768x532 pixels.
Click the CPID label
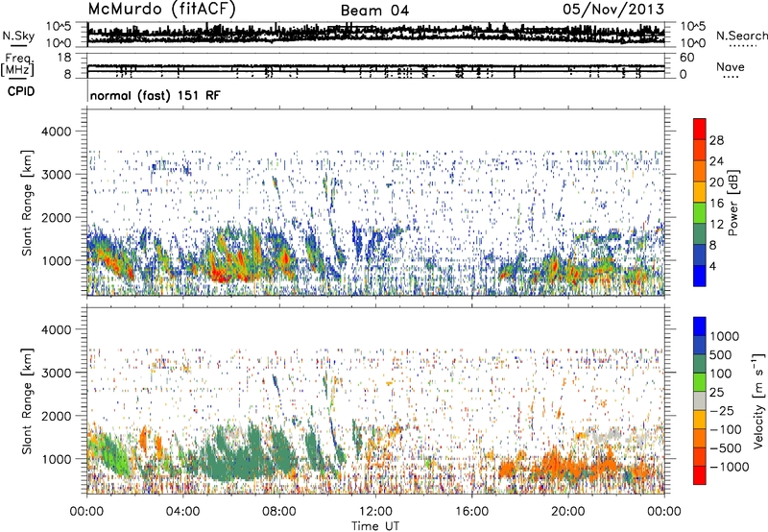click(21, 91)
